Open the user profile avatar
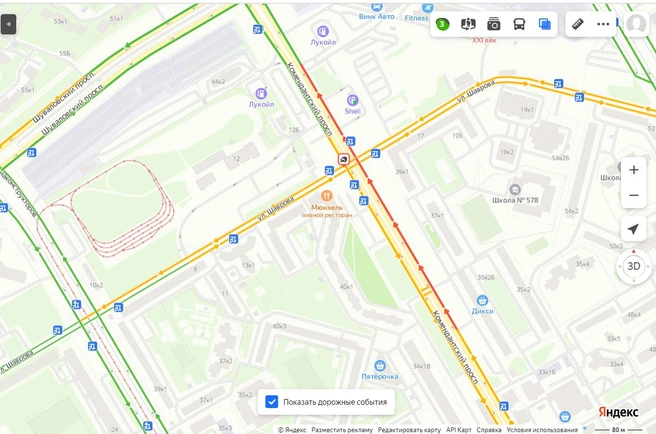 click(x=636, y=24)
